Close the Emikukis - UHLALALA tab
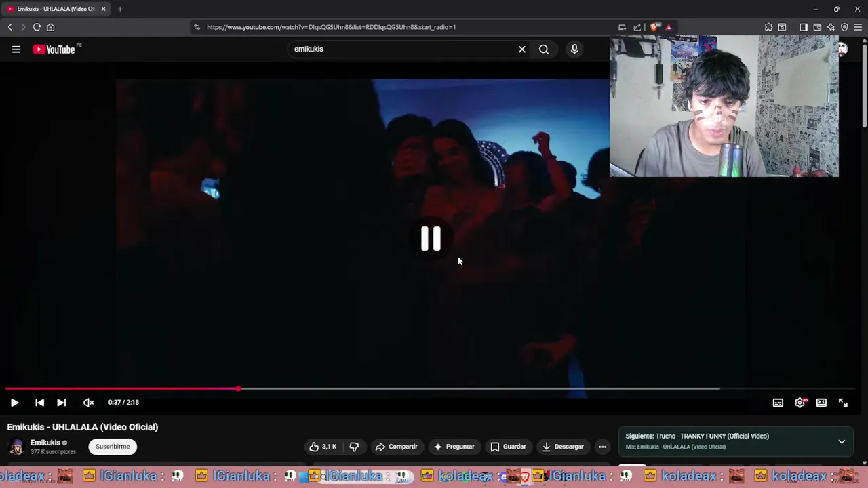Screen dimensions: 868x488 coord(103,9)
